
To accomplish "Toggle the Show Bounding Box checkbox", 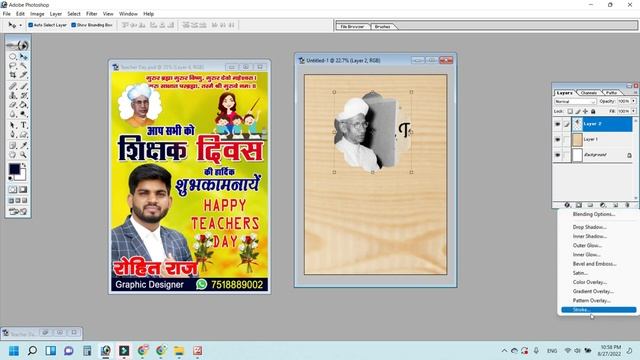I will pyautogui.click(x=74, y=25).
